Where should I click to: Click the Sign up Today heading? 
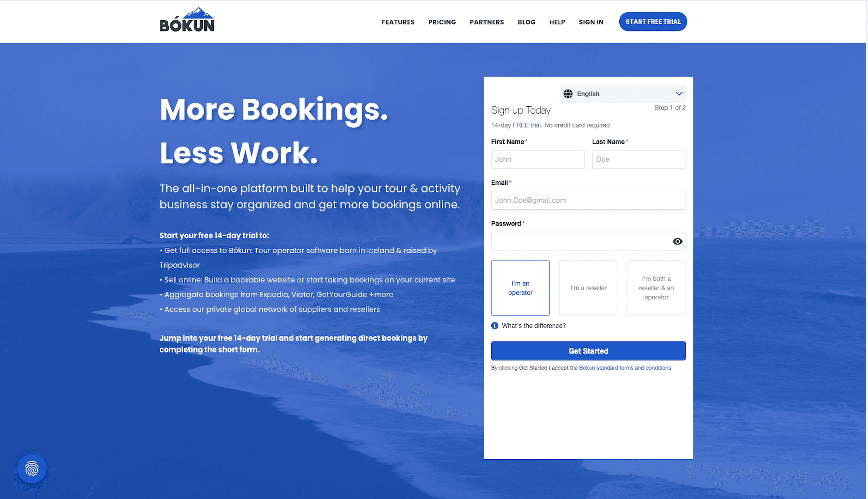pyautogui.click(x=521, y=110)
